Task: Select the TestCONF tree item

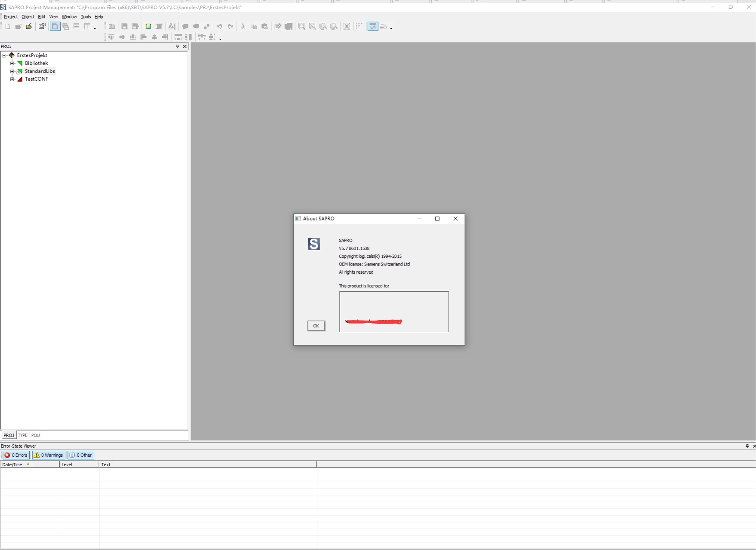Action: (36, 79)
